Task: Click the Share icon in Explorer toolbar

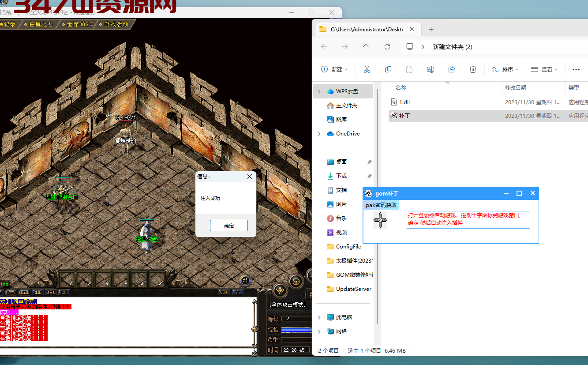Action: [x=452, y=69]
